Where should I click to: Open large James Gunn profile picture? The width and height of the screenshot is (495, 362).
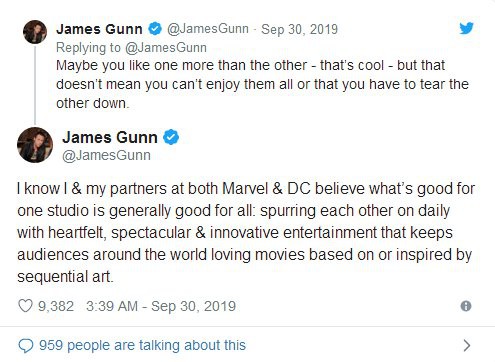click(35, 145)
